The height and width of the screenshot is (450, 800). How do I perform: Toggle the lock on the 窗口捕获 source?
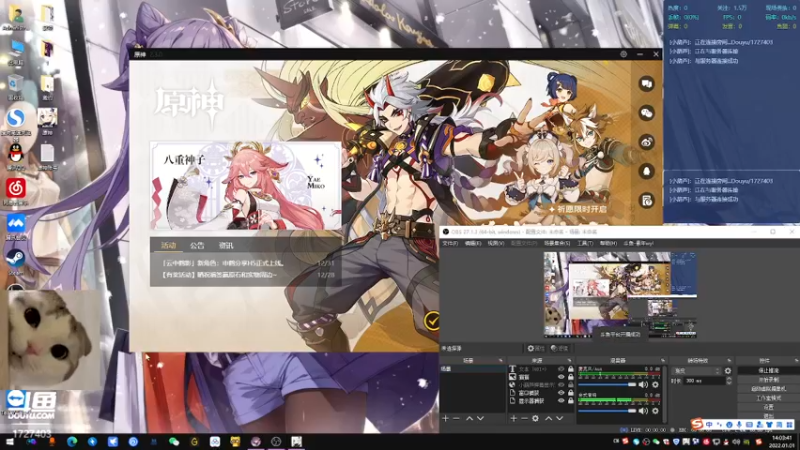[x=571, y=393]
